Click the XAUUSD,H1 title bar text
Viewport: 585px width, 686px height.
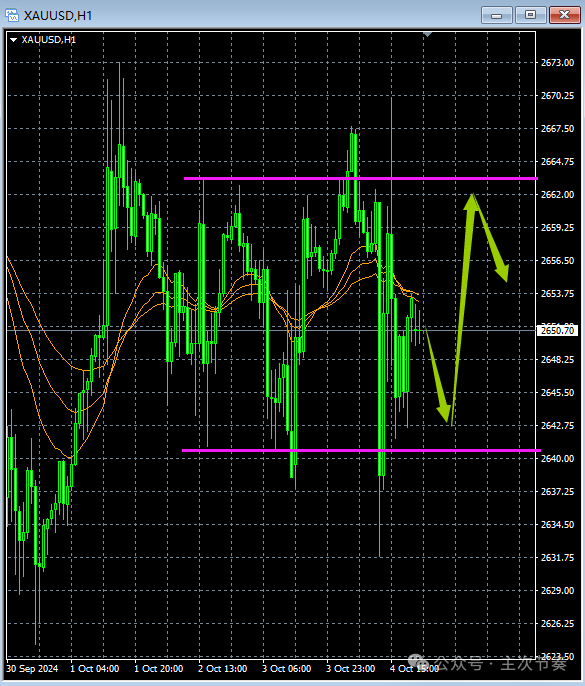57,16
